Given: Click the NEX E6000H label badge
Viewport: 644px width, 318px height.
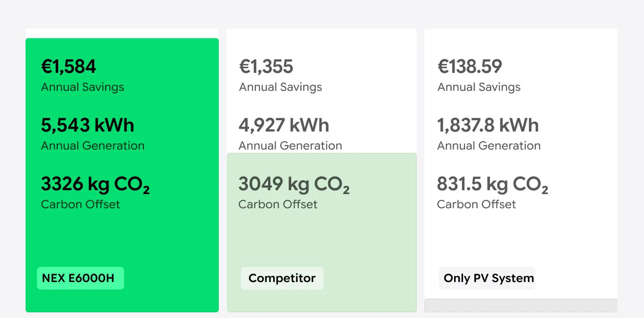Looking at the screenshot, I should (80, 278).
